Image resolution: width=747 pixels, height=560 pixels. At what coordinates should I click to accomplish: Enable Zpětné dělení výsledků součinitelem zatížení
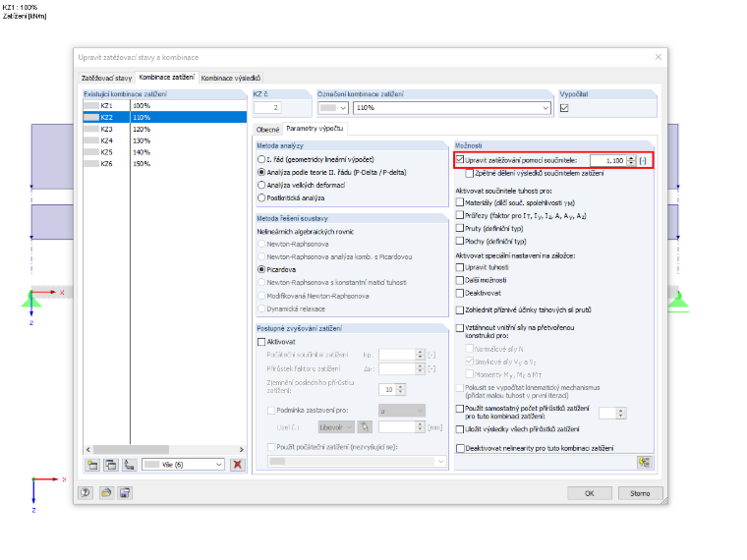click(x=470, y=173)
